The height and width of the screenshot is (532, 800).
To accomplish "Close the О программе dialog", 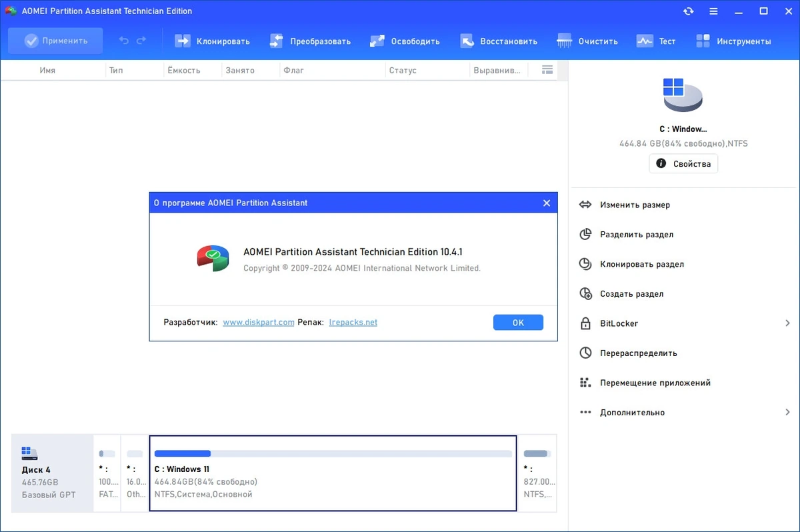I will tap(547, 203).
